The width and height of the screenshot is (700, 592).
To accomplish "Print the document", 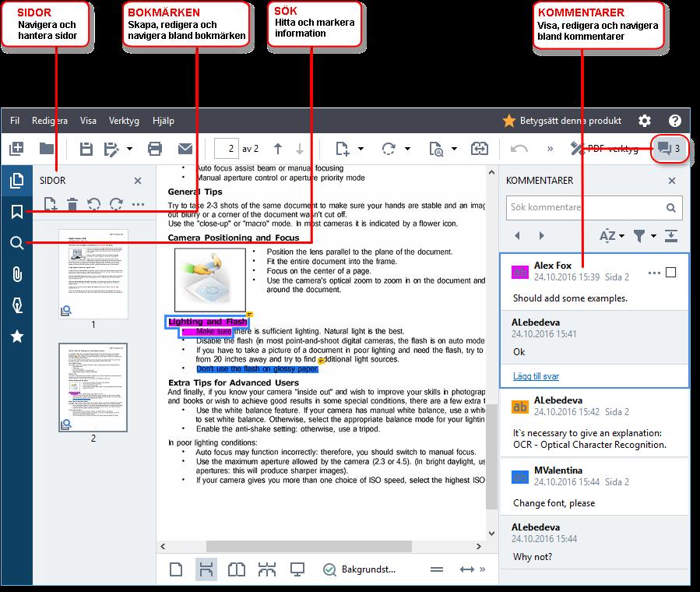I will [x=155, y=149].
